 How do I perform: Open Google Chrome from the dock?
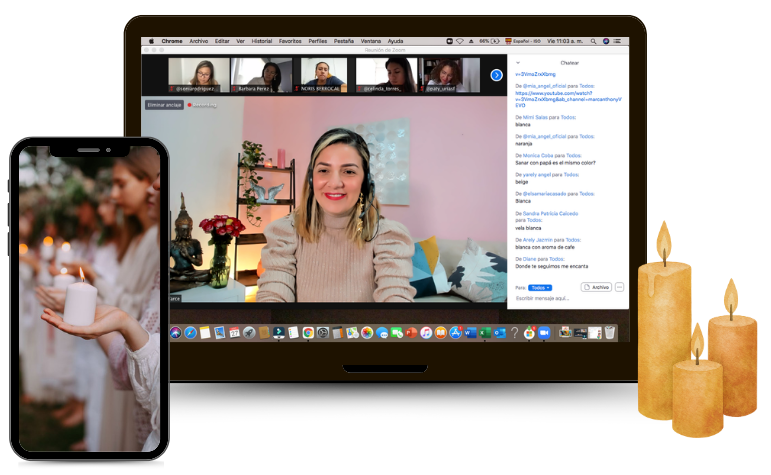(x=308, y=333)
